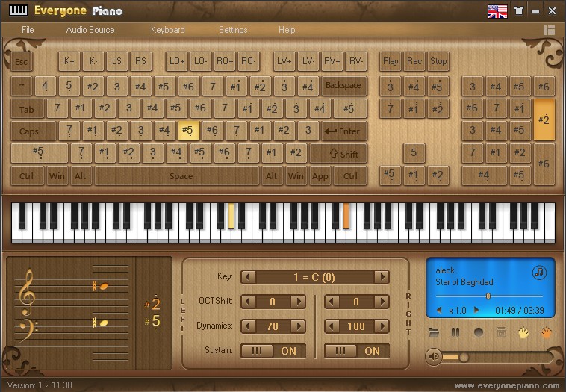Open the music score icon in song display
The width and height of the screenshot is (566, 392).
coord(539,273)
